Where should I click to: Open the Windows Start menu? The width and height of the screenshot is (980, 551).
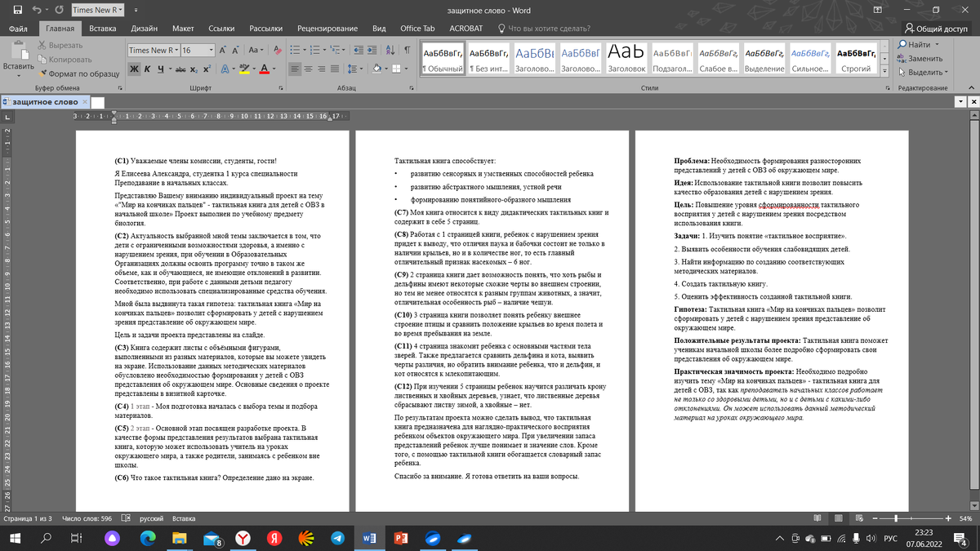coord(16,538)
